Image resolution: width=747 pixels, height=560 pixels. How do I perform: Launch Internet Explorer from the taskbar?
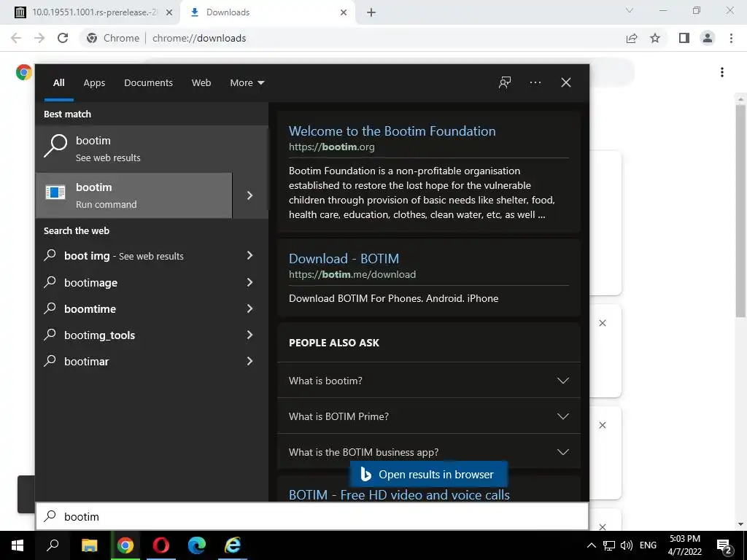pos(233,545)
